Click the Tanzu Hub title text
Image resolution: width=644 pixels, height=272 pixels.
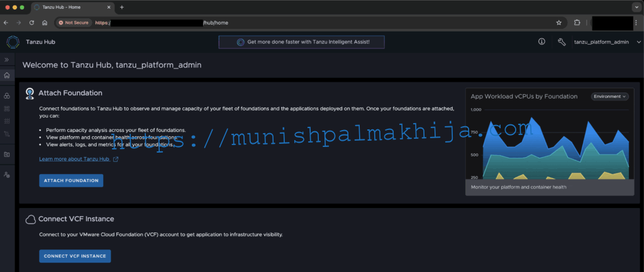point(40,42)
